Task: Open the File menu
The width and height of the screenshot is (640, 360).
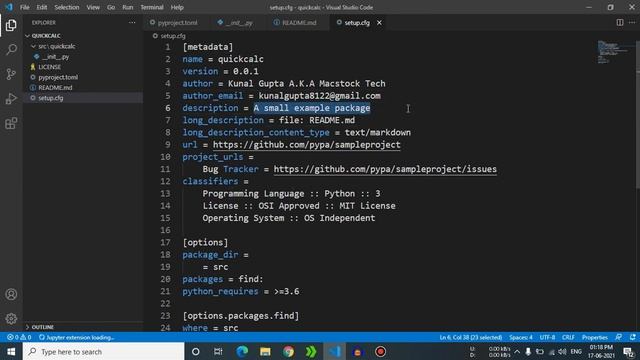Action: point(24,7)
